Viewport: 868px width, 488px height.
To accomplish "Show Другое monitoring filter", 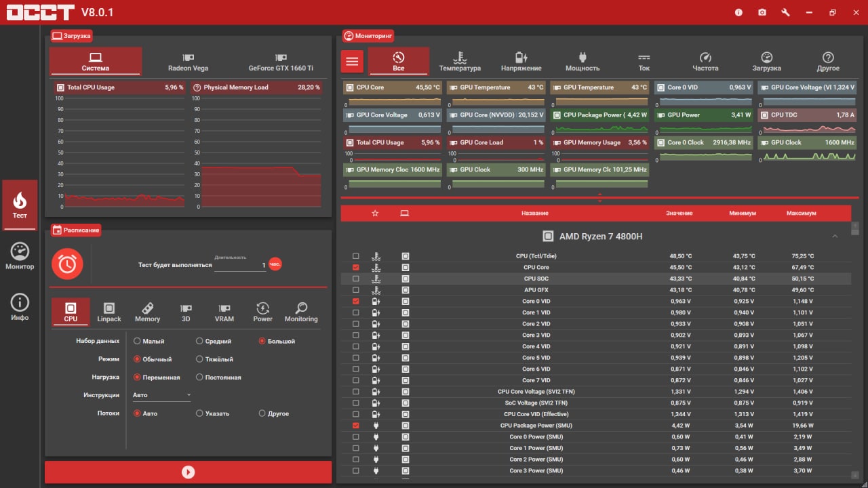I will [828, 62].
